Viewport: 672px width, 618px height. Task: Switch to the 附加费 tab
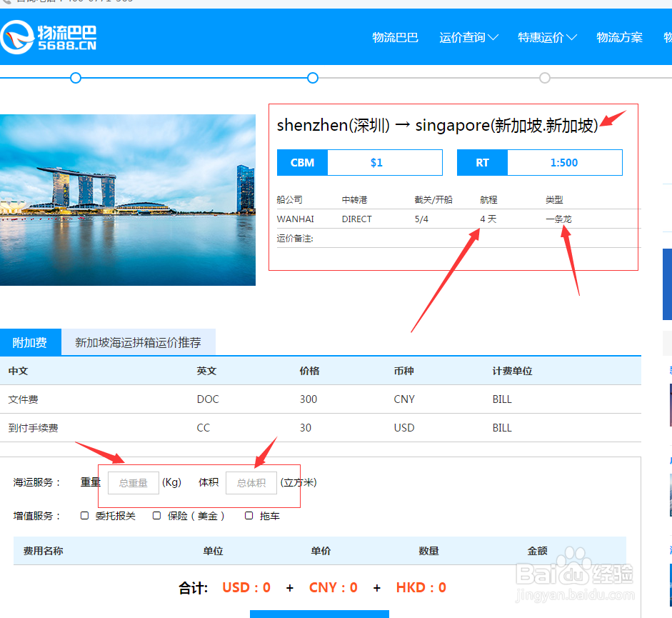pos(30,342)
